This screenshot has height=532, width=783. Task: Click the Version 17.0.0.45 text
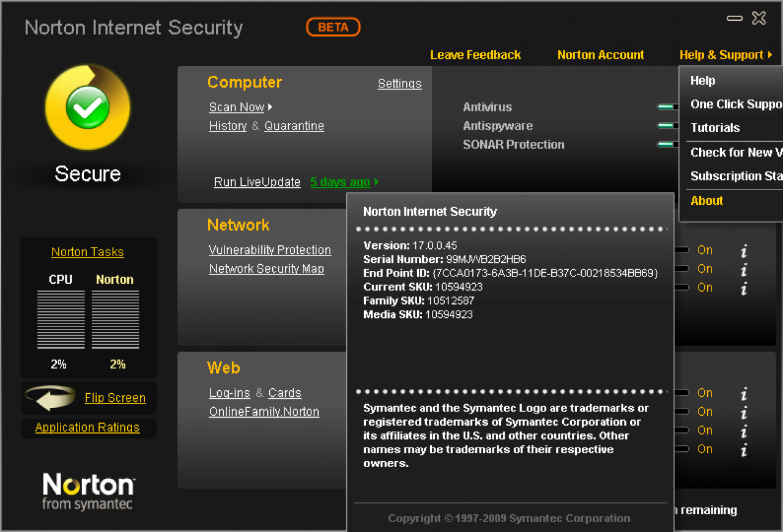[x=410, y=246]
